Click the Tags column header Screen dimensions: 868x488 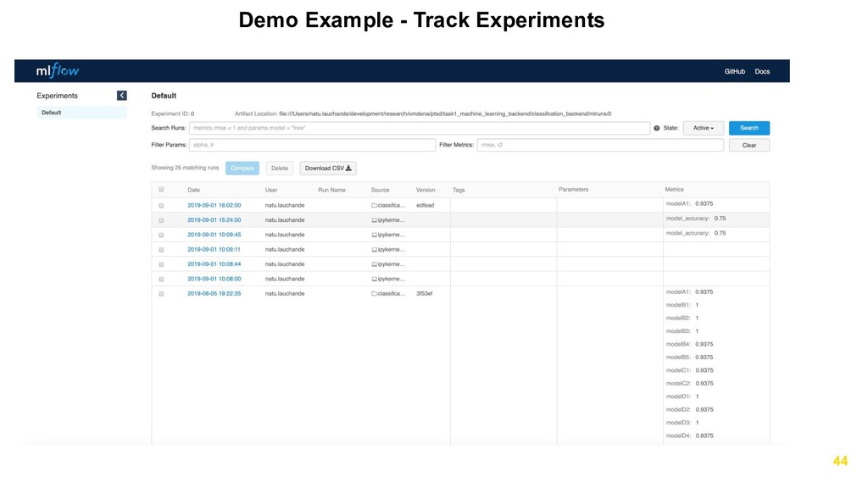pos(459,191)
